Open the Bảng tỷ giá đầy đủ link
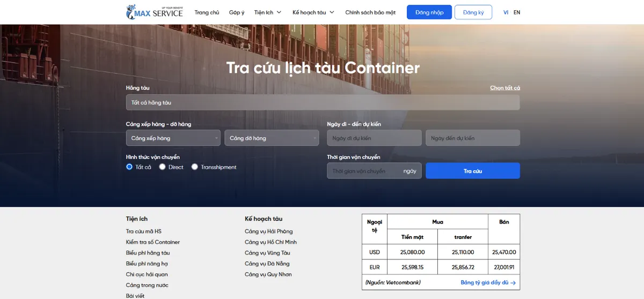Image resolution: width=644 pixels, height=299 pixels. tap(488, 282)
